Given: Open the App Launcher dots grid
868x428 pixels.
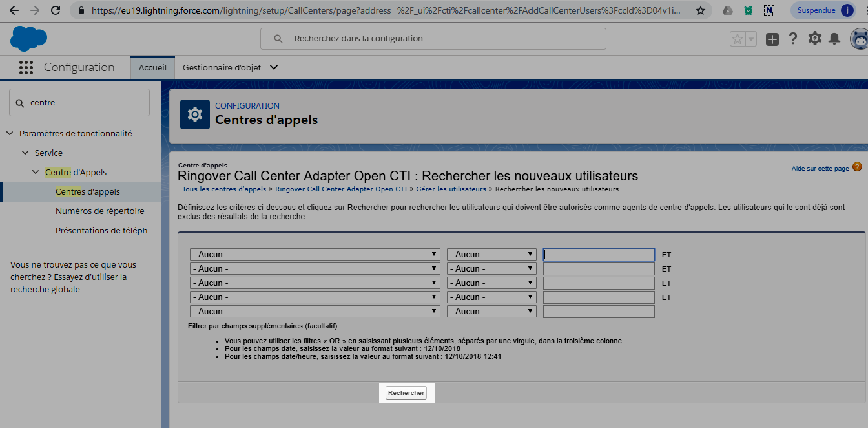Looking at the screenshot, I should click(x=26, y=67).
